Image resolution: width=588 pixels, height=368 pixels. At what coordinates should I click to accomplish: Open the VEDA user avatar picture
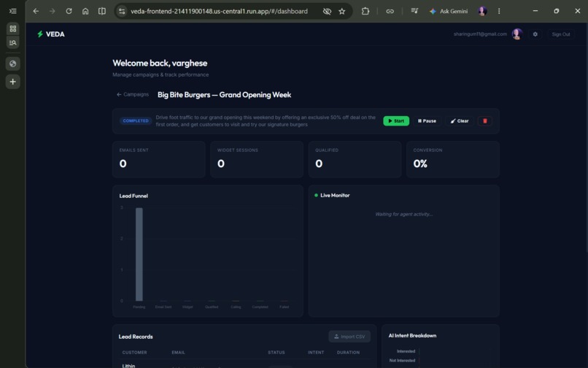point(517,34)
